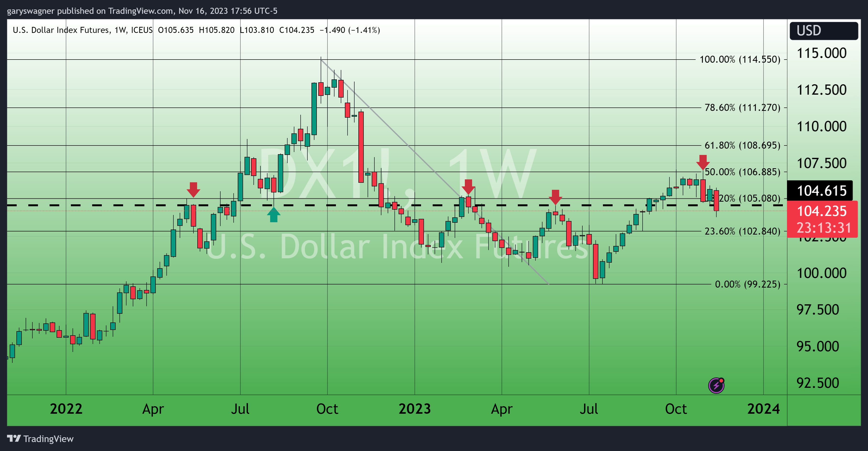This screenshot has width=868, height=451.
Task: Click the purple lightning bolt icon
Action: (716, 385)
